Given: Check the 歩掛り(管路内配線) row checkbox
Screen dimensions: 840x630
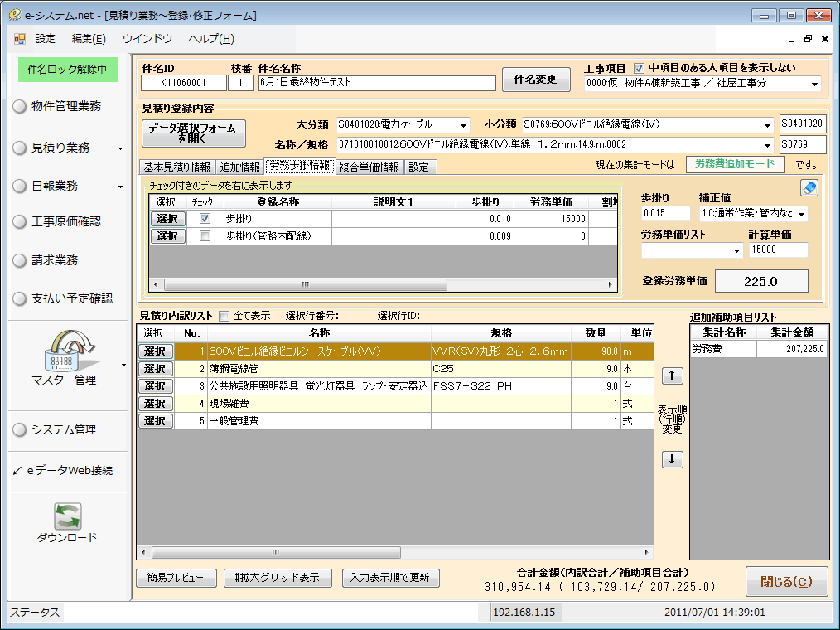Looking at the screenshot, I should (205, 236).
